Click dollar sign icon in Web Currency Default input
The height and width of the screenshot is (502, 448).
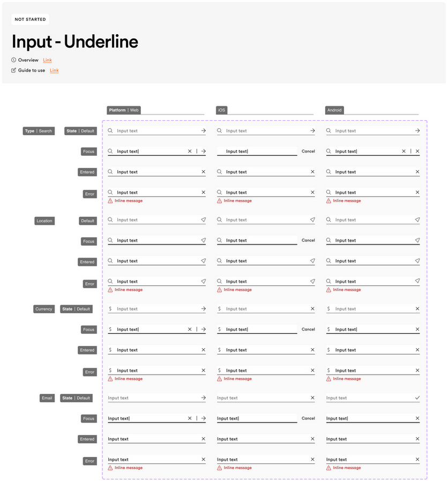[110, 309]
